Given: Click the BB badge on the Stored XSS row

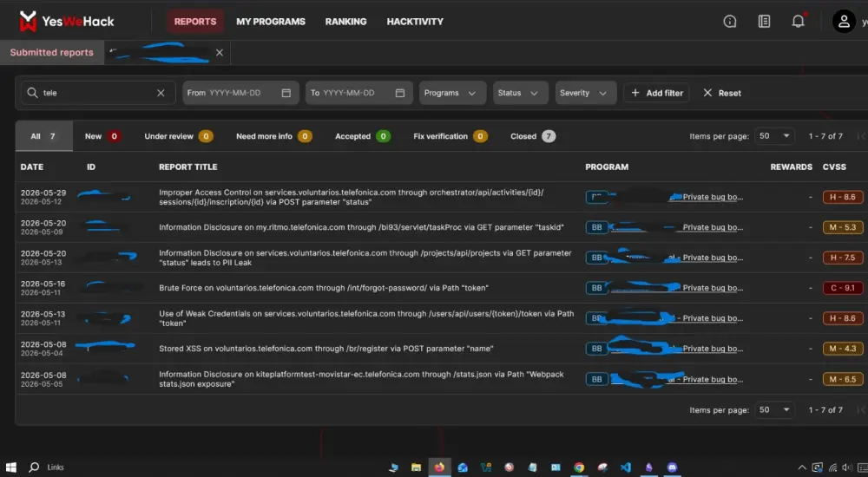Looking at the screenshot, I should (x=597, y=349).
